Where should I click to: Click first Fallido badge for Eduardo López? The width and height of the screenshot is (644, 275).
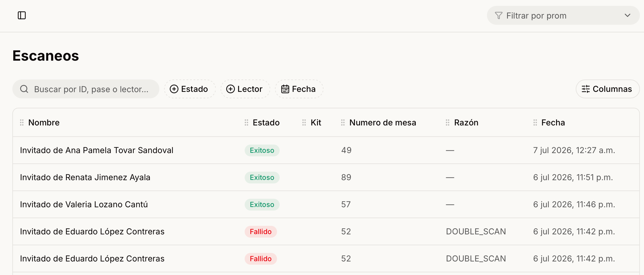coord(261,232)
